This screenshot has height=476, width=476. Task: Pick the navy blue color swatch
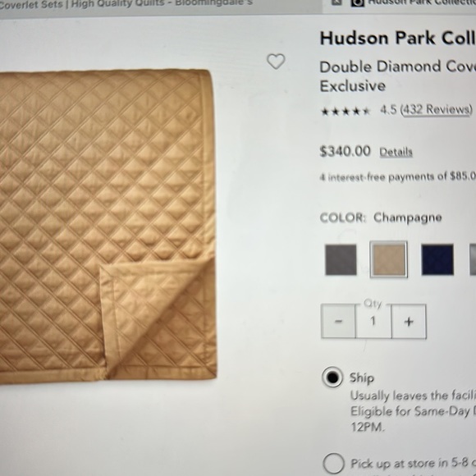click(437, 260)
